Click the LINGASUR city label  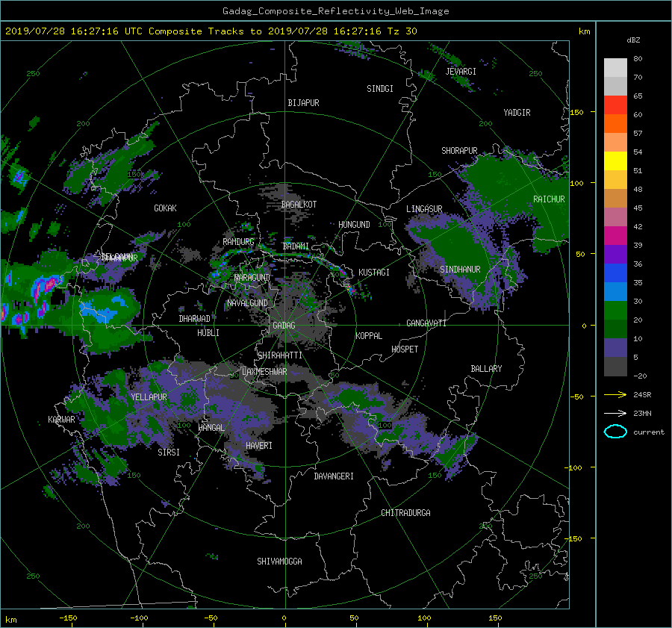[424, 209]
